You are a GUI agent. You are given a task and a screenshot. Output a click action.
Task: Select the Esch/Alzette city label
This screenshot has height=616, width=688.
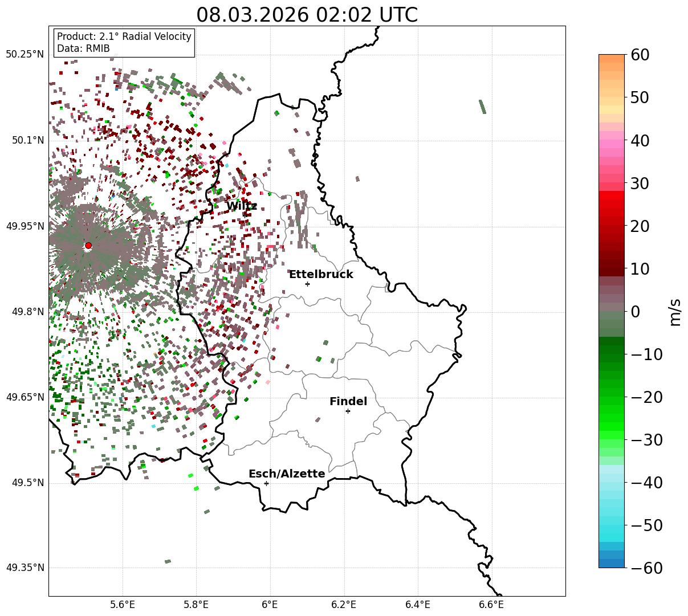pos(287,474)
